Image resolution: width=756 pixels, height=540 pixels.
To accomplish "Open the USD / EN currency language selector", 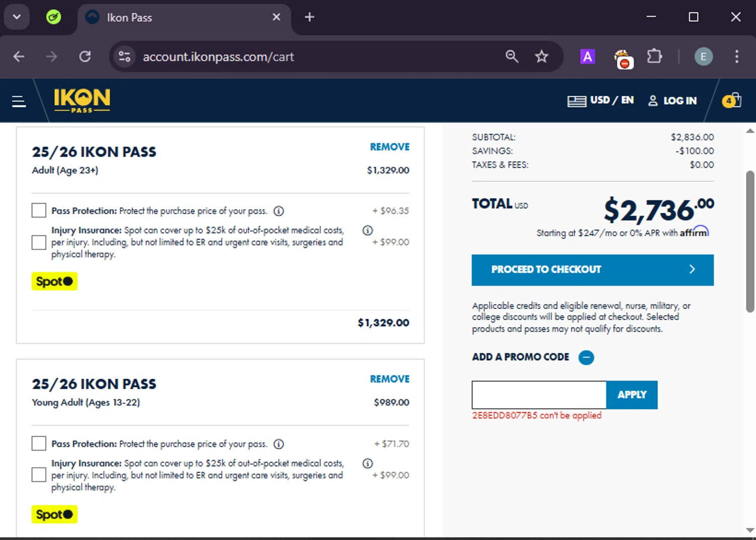I will click(601, 100).
